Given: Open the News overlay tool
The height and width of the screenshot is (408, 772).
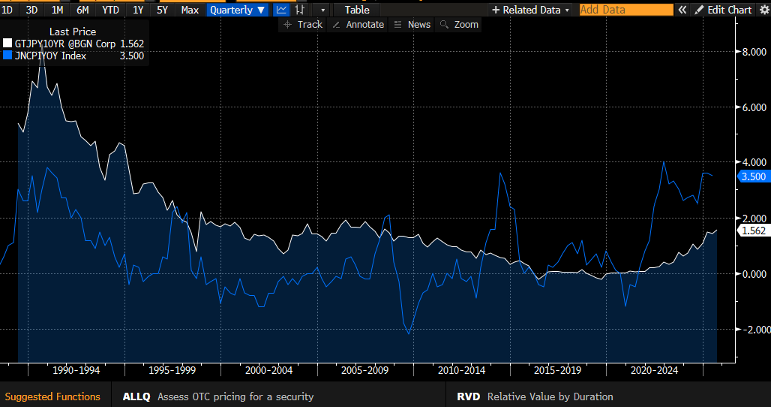Looking at the screenshot, I should (413, 23).
